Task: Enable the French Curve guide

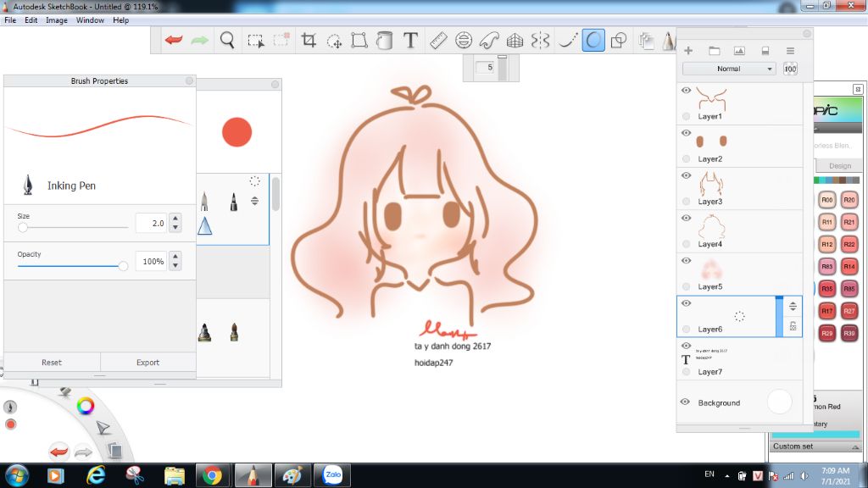Action: click(489, 41)
